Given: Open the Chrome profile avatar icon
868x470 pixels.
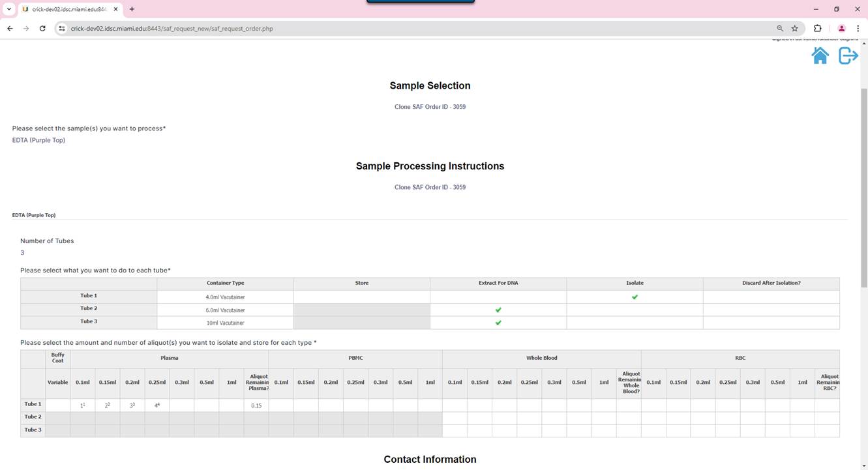Looking at the screenshot, I should (x=841, y=29).
